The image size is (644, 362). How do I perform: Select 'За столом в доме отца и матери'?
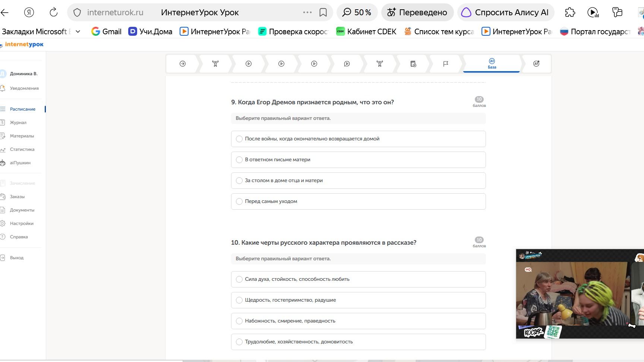coord(358,181)
